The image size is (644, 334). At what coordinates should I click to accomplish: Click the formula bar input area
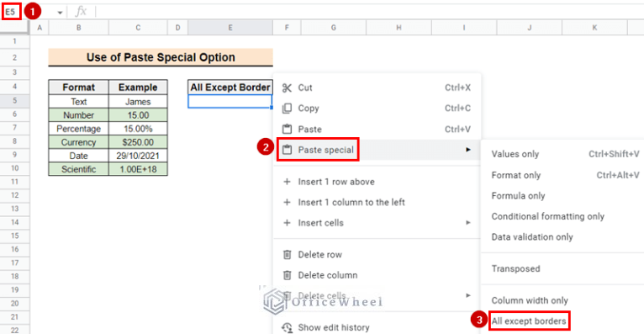370,12
